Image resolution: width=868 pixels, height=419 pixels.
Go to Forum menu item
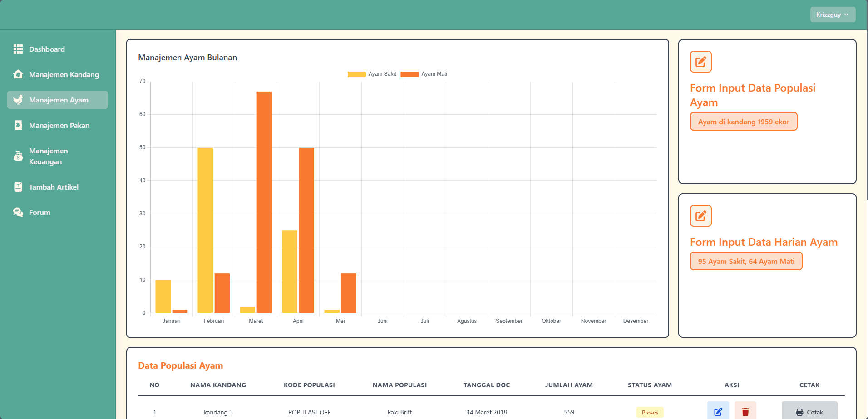tap(39, 212)
